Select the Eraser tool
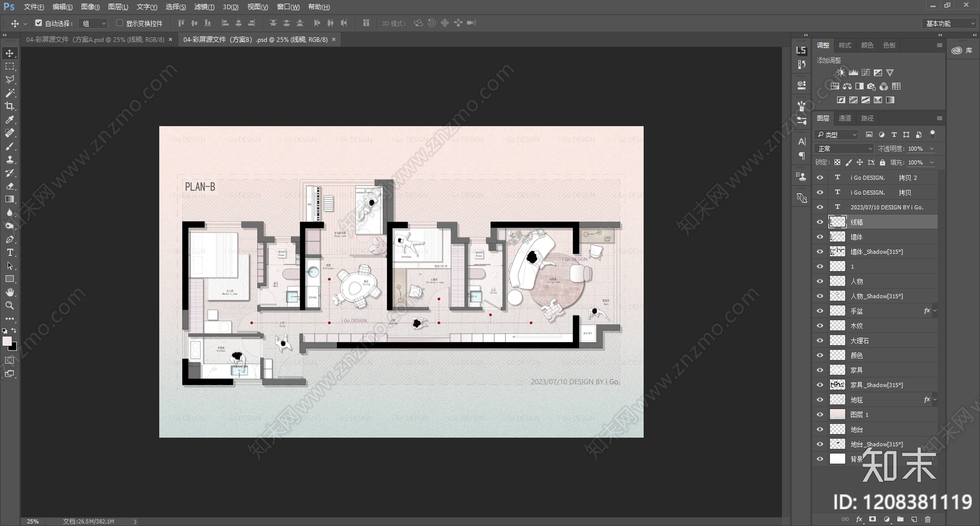 pyautogui.click(x=10, y=186)
